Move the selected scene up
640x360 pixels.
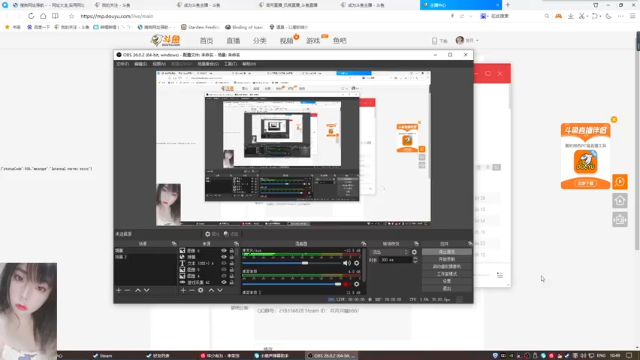point(138,290)
